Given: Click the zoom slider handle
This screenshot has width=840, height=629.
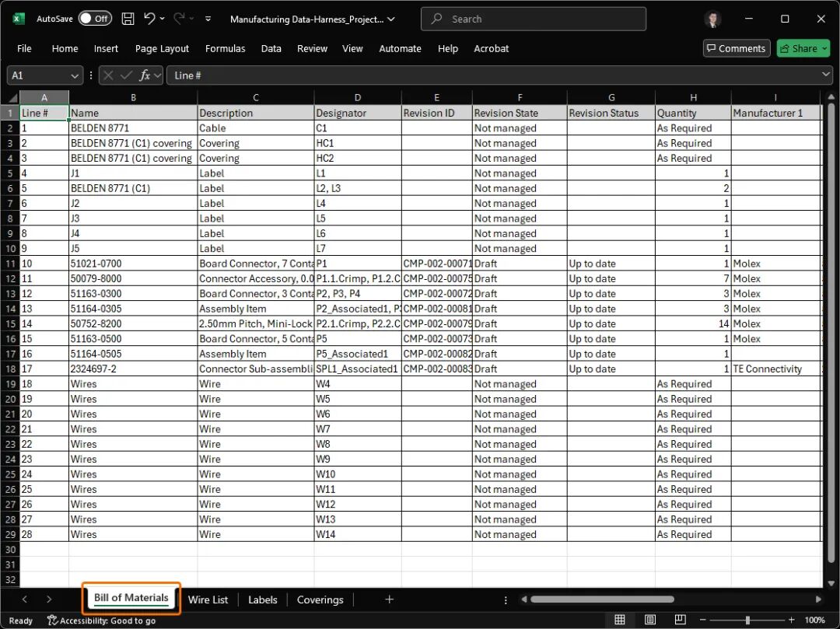Looking at the screenshot, I should [747, 620].
